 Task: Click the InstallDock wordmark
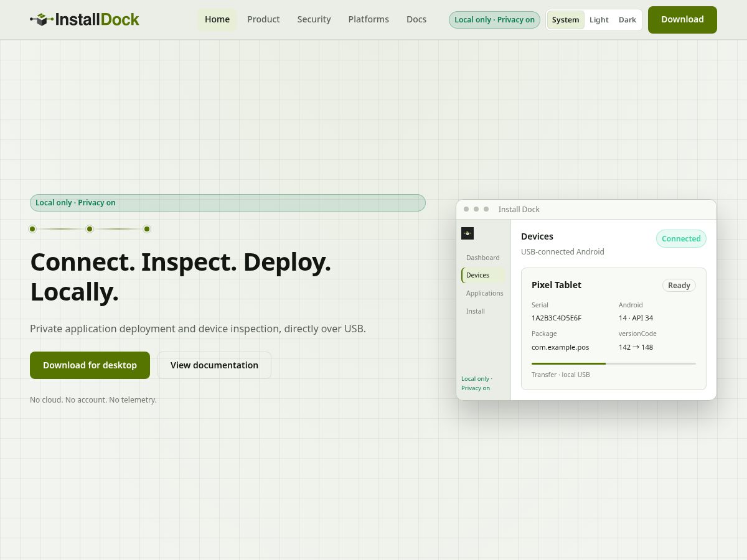97,19
